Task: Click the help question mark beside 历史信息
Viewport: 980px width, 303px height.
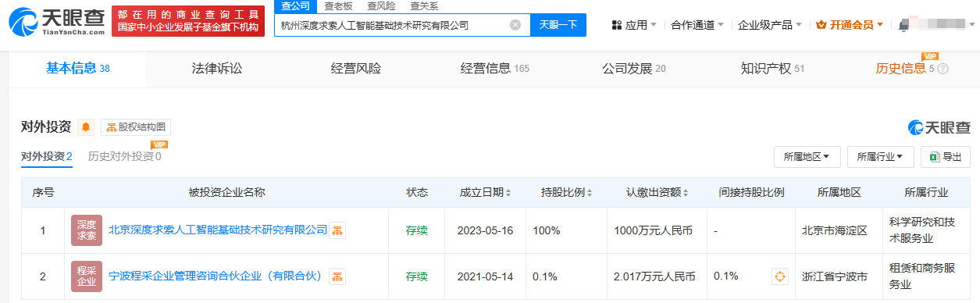Action: pos(943,69)
